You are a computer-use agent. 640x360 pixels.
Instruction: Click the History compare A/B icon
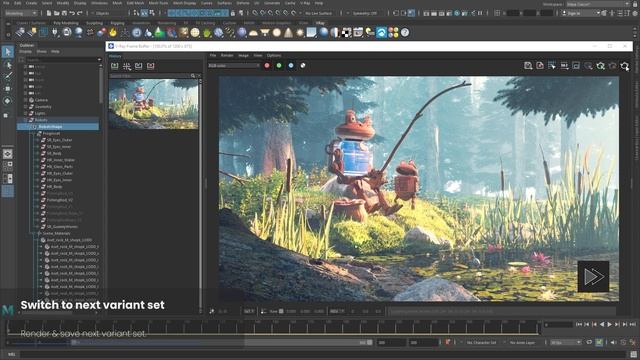(127, 66)
